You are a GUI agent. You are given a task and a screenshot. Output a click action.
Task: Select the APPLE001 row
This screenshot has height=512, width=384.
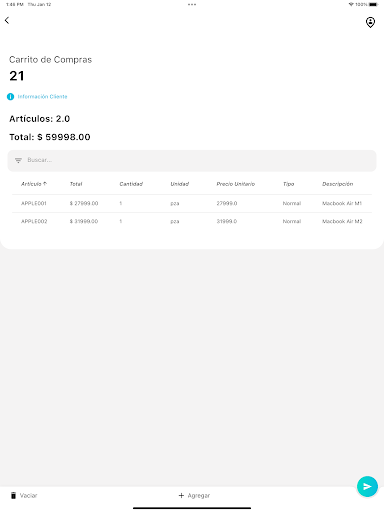192,203
